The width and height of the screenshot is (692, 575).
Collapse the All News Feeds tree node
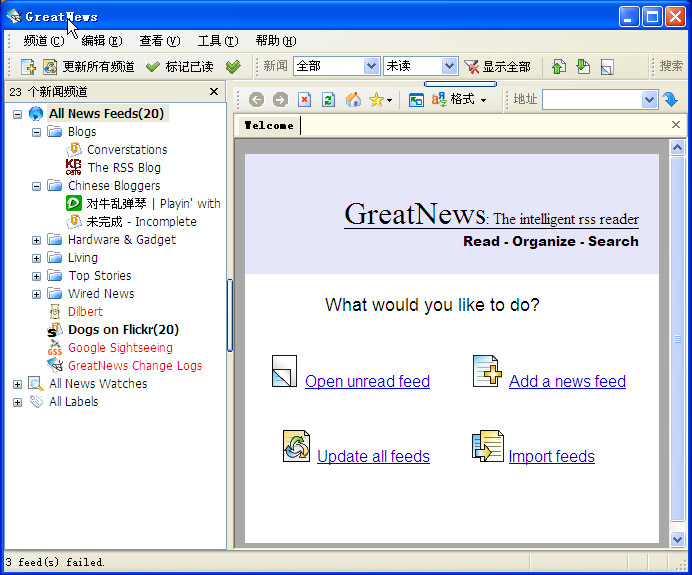pos(17,114)
